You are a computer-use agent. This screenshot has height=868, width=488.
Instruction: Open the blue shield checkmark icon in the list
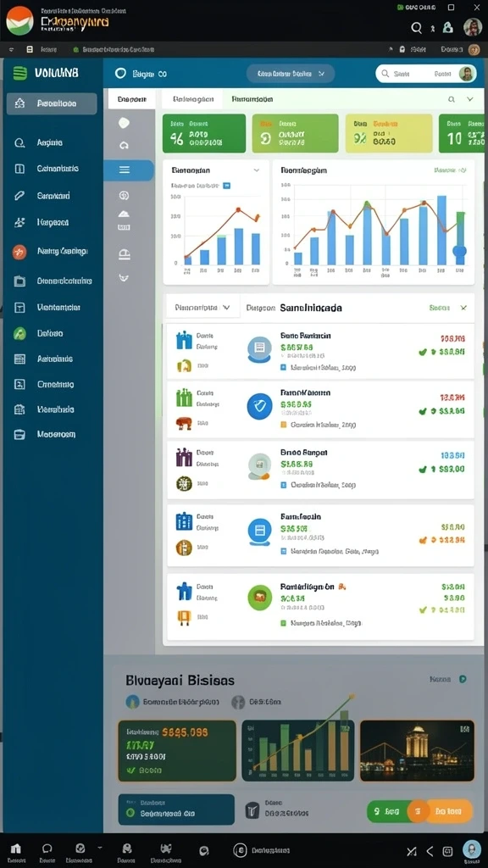[x=259, y=407]
